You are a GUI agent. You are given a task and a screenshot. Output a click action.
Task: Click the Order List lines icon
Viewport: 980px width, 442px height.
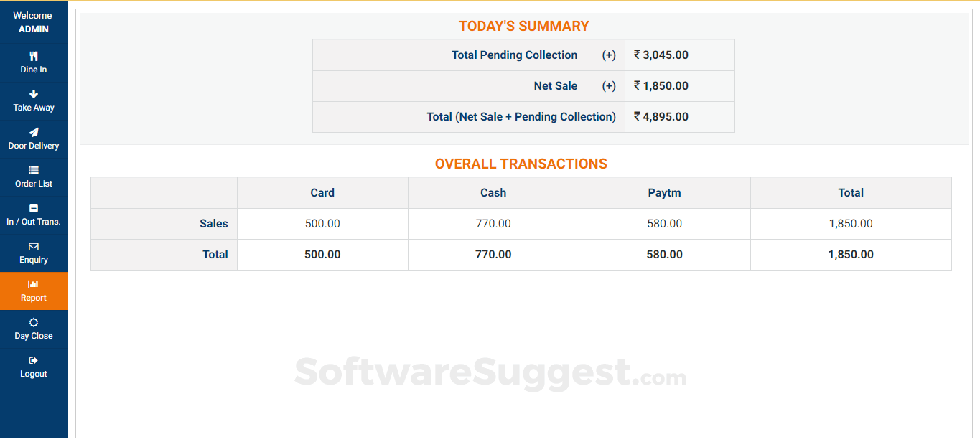34,170
